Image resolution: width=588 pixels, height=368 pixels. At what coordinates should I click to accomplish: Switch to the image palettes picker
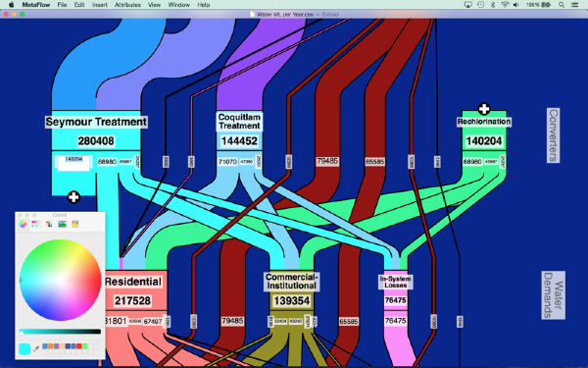(x=63, y=224)
